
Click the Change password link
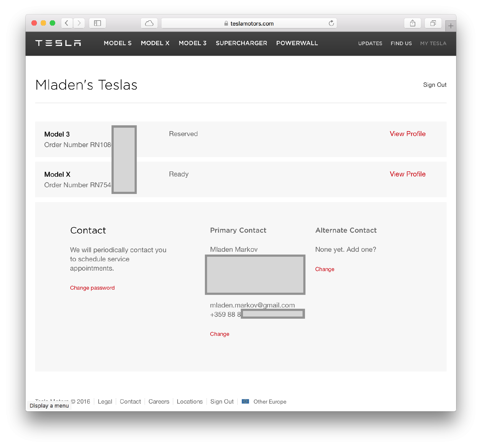[92, 288]
